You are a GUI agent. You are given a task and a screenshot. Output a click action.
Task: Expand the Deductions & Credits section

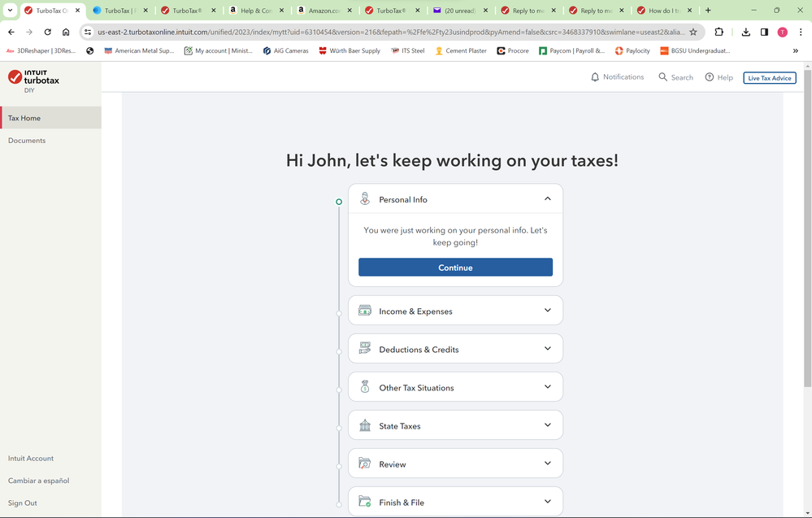[x=547, y=349]
